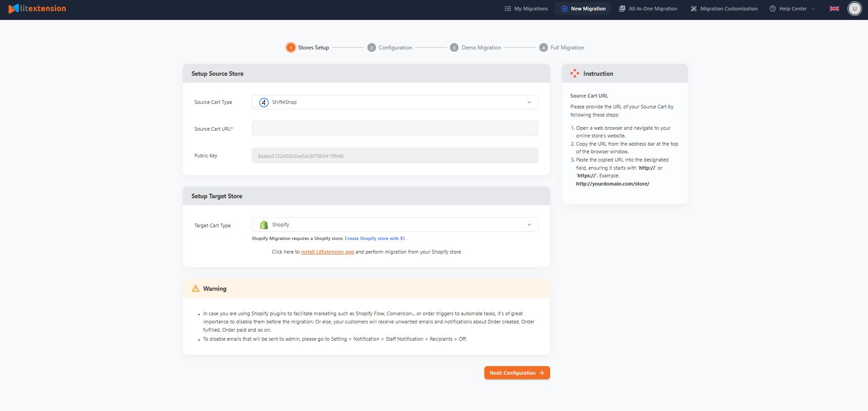This screenshot has height=411, width=868.
Task: Open the New Migration page
Action: 583,9
